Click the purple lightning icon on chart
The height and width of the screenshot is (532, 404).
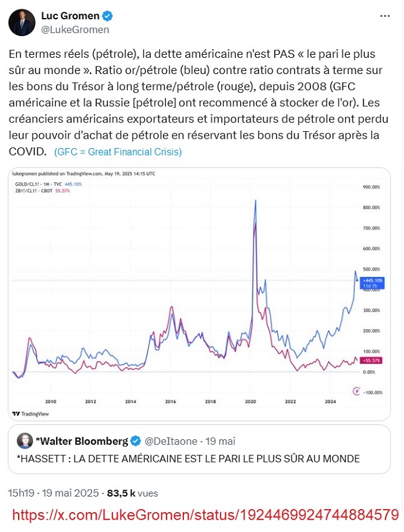tap(356, 391)
